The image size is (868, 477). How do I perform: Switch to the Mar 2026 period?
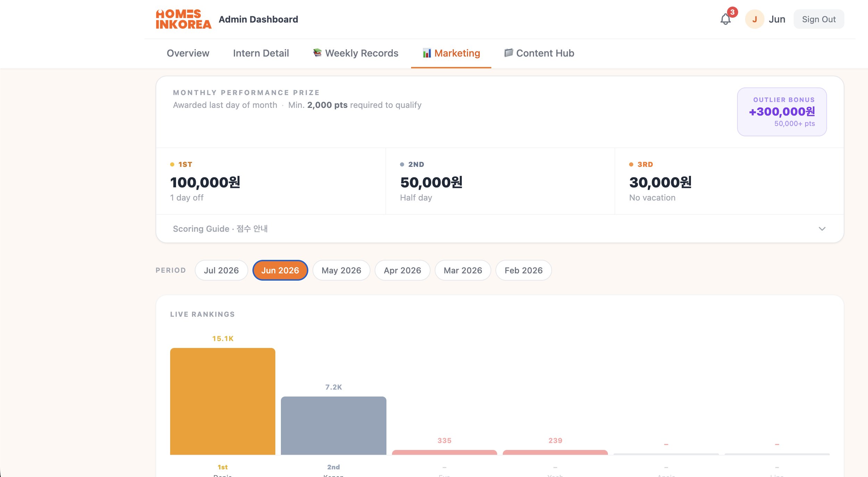463,270
